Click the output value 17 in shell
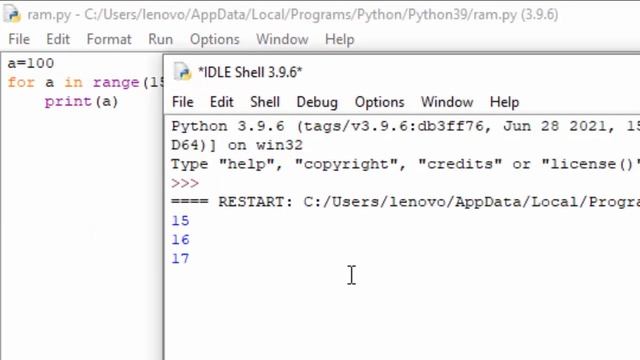This screenshot has height=360, width=640. (x=180, y=258)
